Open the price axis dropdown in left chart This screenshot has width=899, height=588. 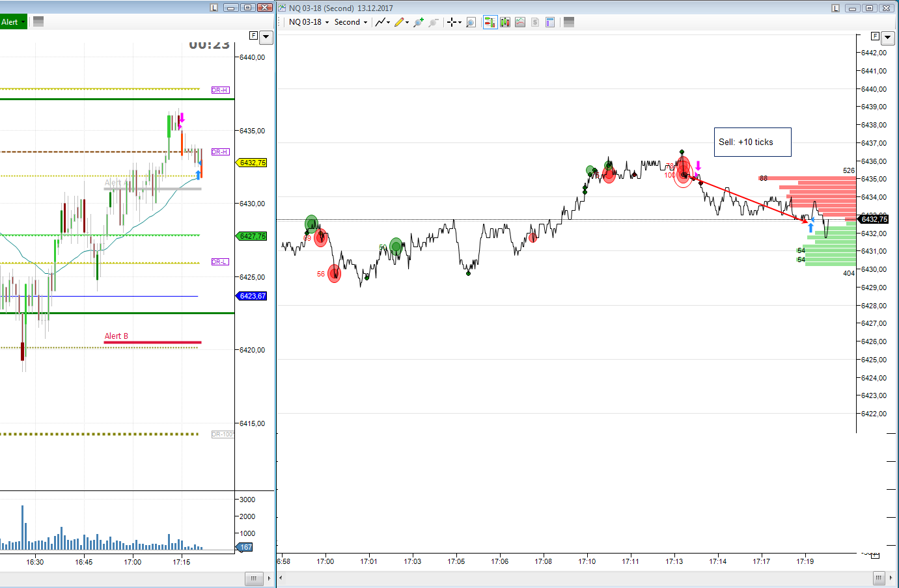(x=266, y=38)
